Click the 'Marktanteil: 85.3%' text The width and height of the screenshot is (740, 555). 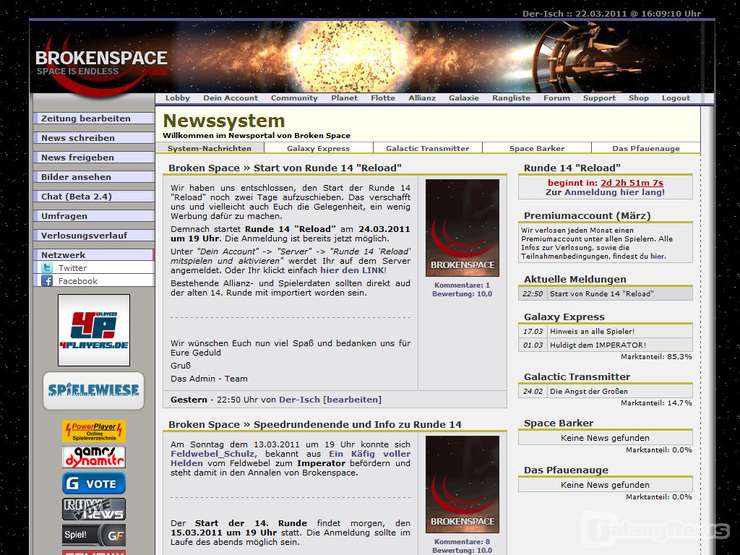(x=656, y=357)
